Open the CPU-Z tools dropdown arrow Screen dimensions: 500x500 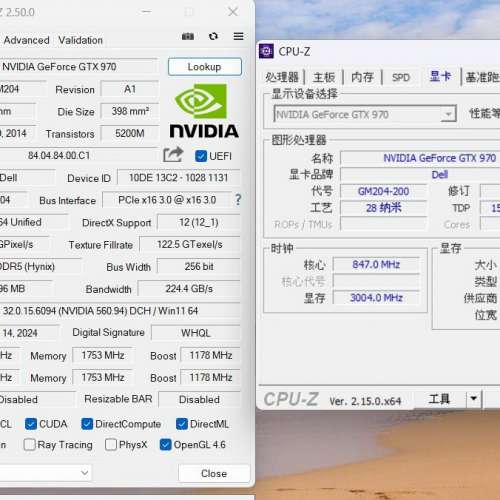[474, 399]
